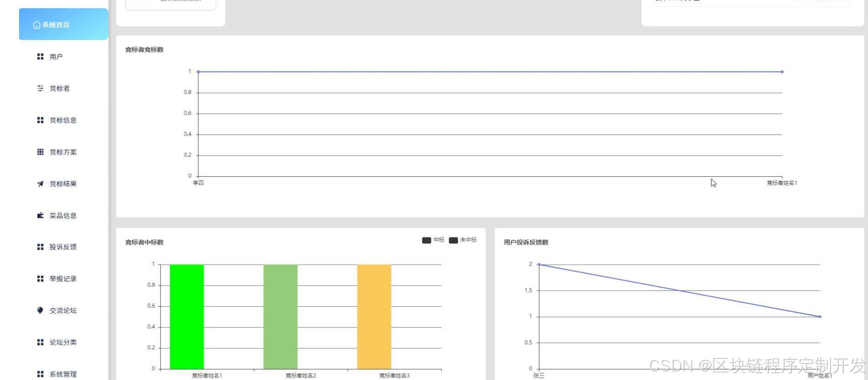Click the grid icon next to 系统管理
Image resolution: width=868 pixels, height=380 pixels.
[40, 374]
